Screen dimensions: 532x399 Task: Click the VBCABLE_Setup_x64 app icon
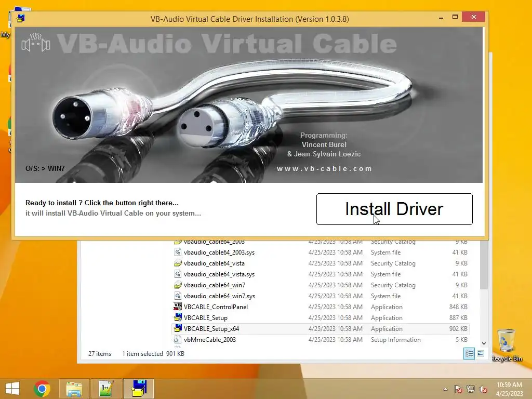(x=178, y=328)
